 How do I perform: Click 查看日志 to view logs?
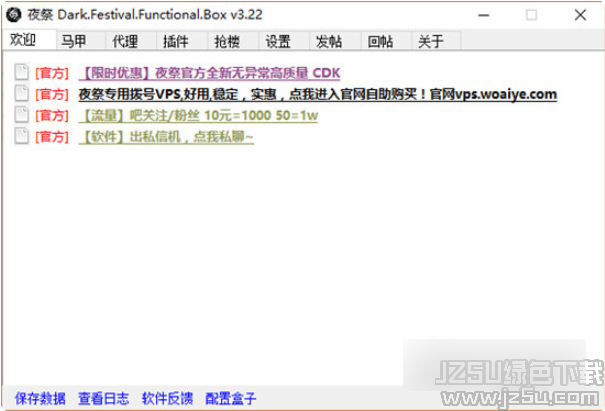click(x=104, y=398)
